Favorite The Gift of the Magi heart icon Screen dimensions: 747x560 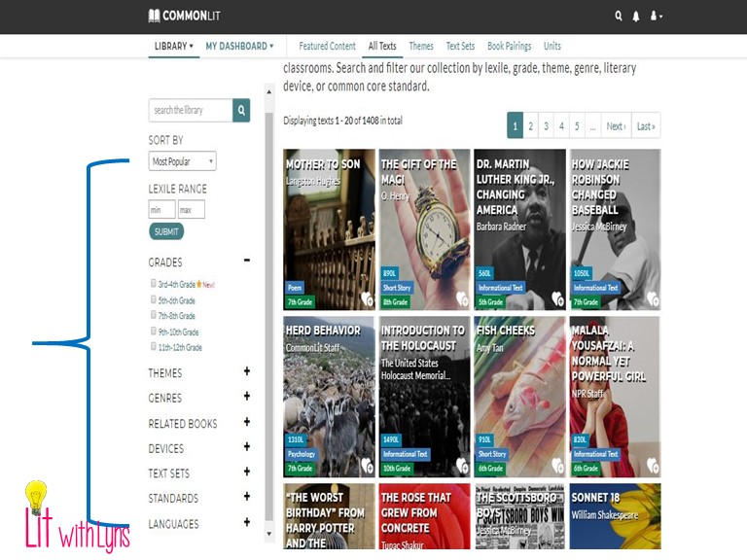462,298
